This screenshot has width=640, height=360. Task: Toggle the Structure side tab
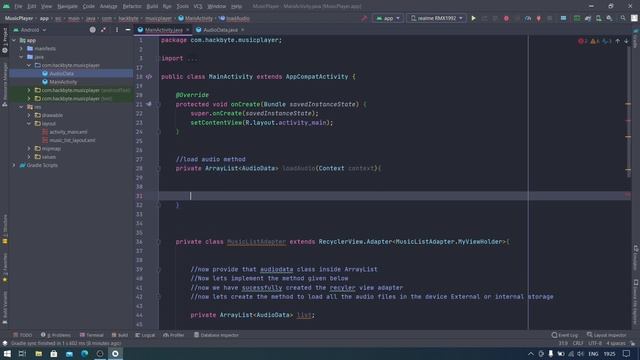pos(5,229)
